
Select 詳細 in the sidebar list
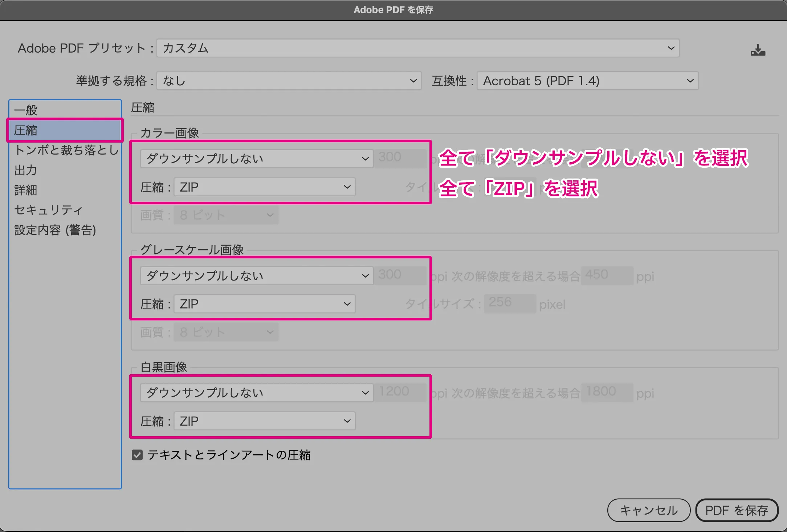(65, 190)
